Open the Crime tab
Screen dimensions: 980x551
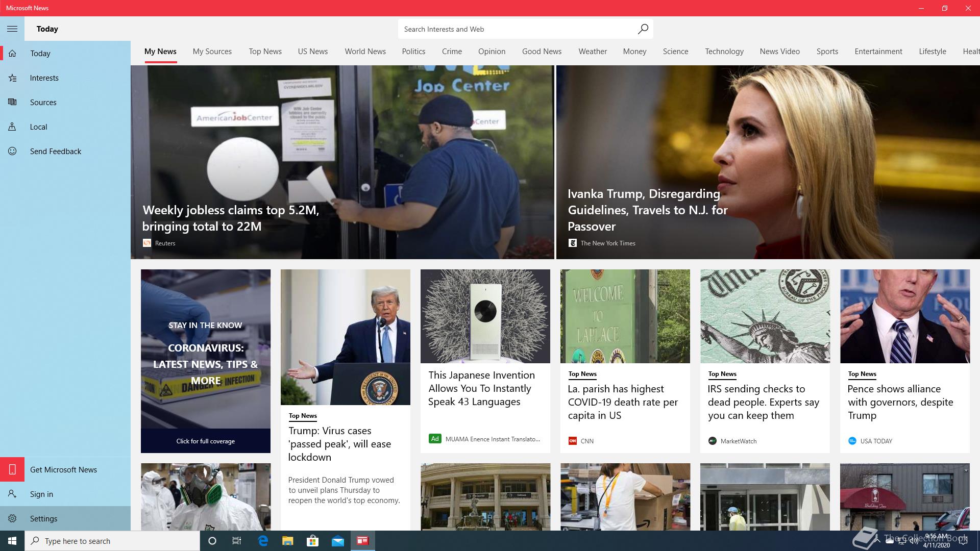point(452,52)
